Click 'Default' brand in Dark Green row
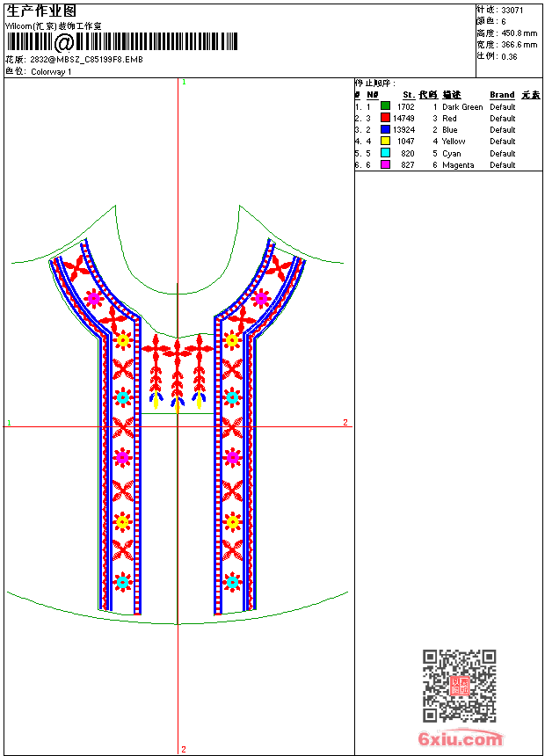The image size is (545, 756). click(503, 107)
